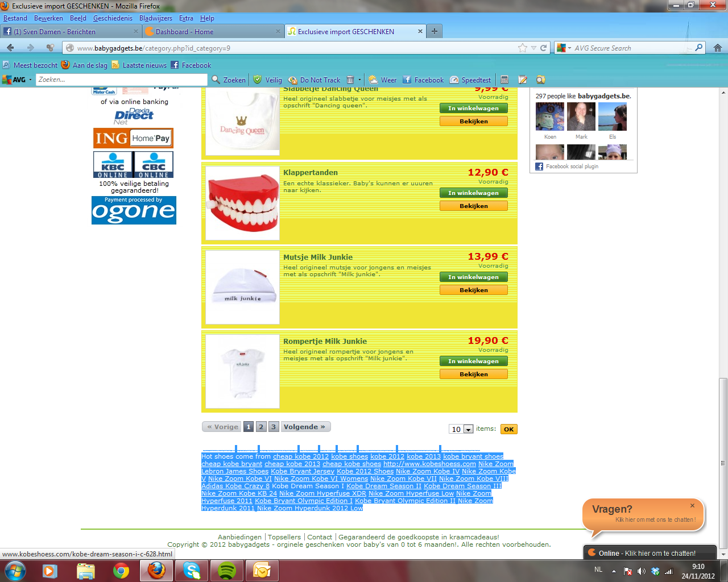Click the ogone payment logo
The image size is (728, 582).
(x=134, y=210)
